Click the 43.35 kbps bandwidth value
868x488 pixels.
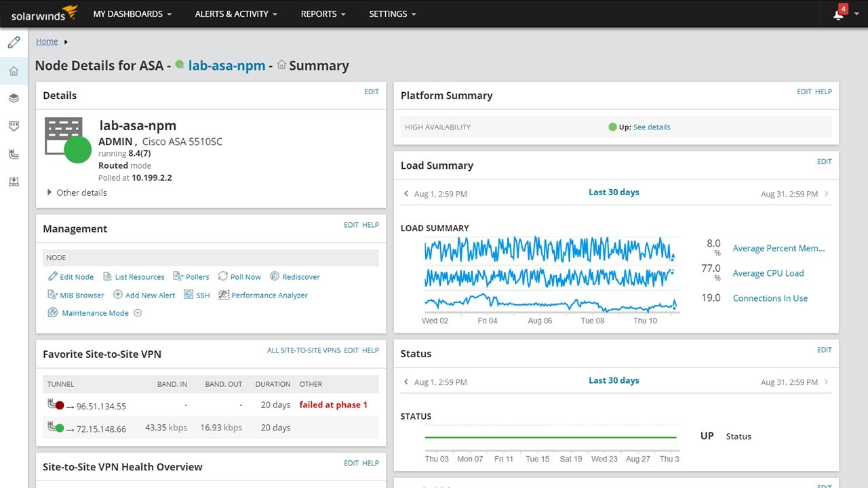pyautogui.click(x=166, y=428)
